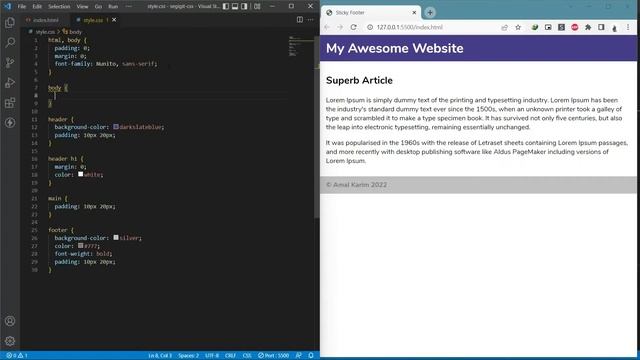Click the silver color swatch in footer rule
The width and height of the screenshot is (640, 360).
116,238
